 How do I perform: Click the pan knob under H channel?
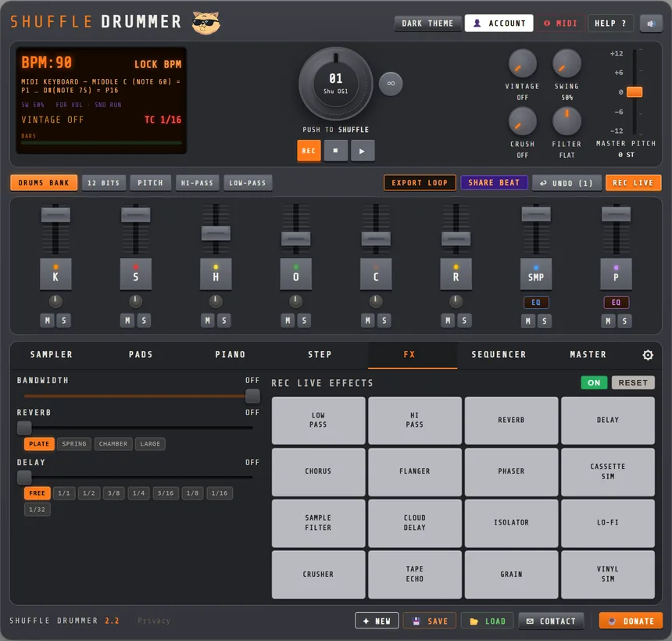(x=216, y=302)
